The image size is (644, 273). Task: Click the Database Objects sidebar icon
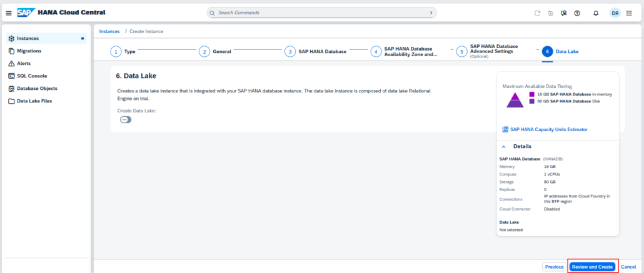pyautogui.click(x=11, y=89)
